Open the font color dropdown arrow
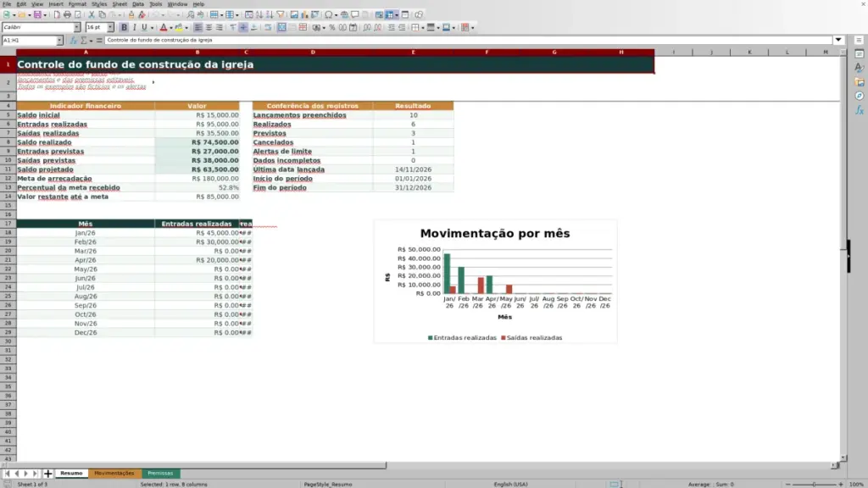 click(171, 28)
